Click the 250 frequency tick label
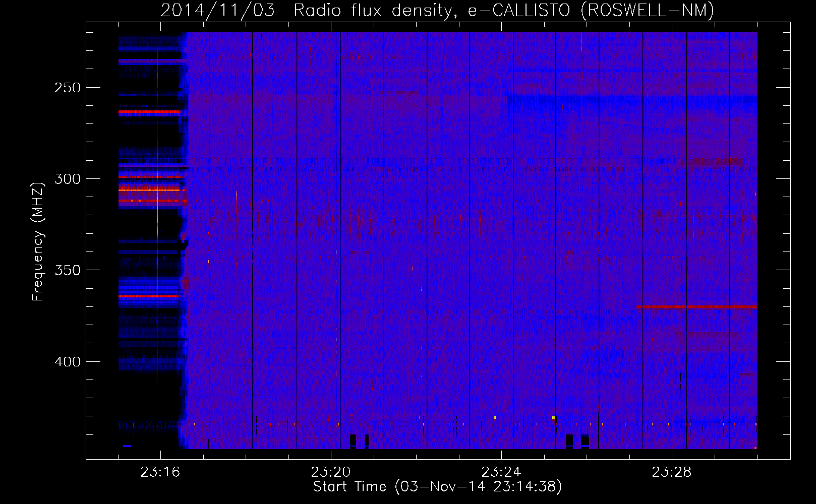The image size is (816, 504). pos(68,88)
